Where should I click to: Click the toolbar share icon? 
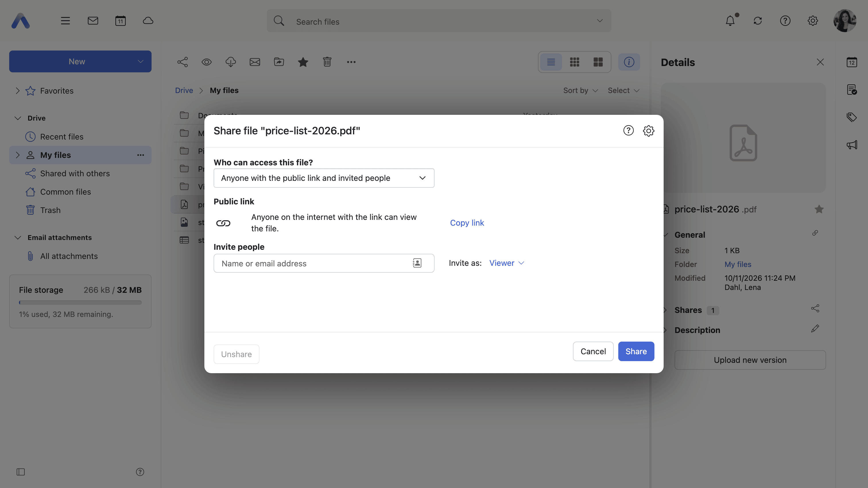(182, 62)
